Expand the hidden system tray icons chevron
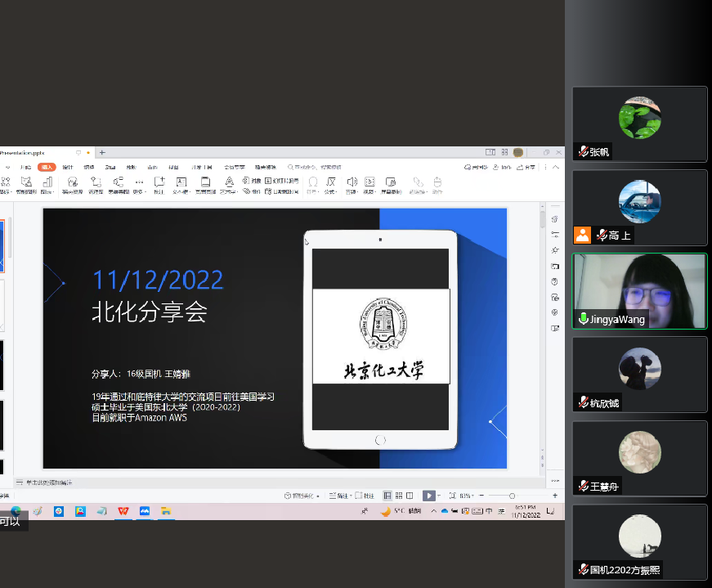The height and width of the screenshot is (588, 712). point(433,511)
